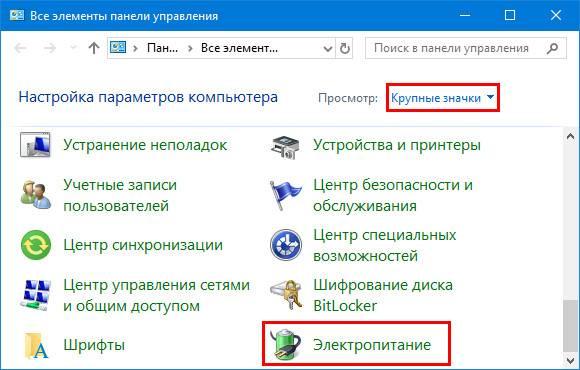This screenshot has width=580, height=370.
Task: Open the Fonts folder icon
Action: coord(36,346)
